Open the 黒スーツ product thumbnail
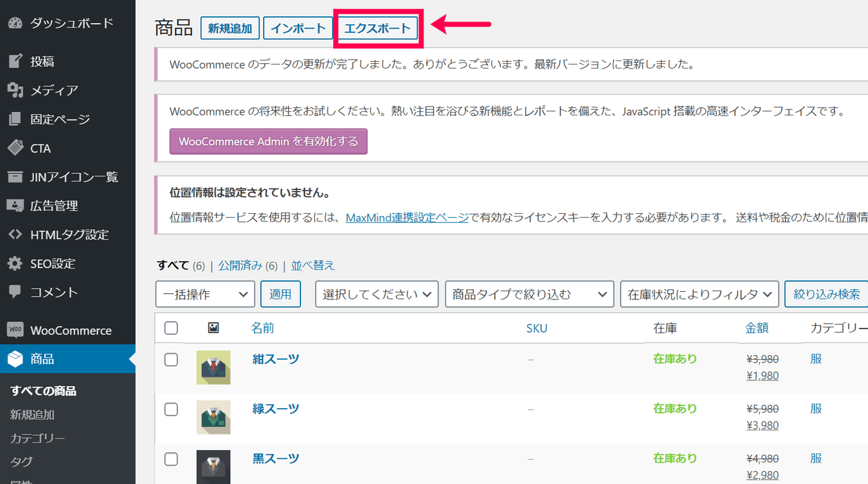Screen dimensions: 868x484 click(214, 467)
